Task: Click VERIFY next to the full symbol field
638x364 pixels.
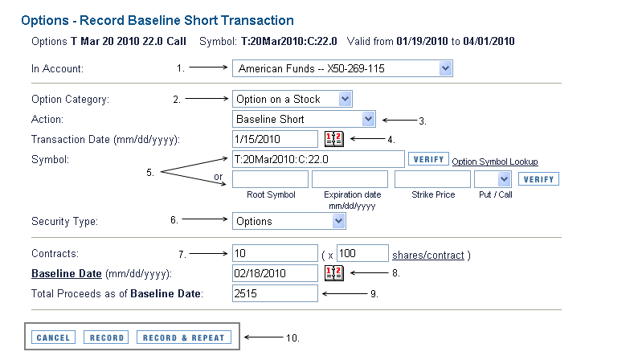Action: click(x=428, y=159)
